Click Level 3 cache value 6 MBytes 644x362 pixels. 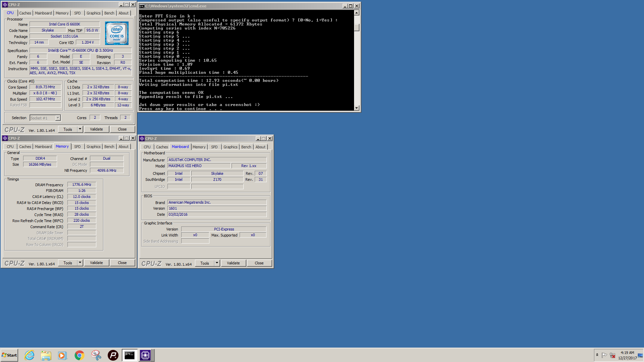tap(98, 105)
